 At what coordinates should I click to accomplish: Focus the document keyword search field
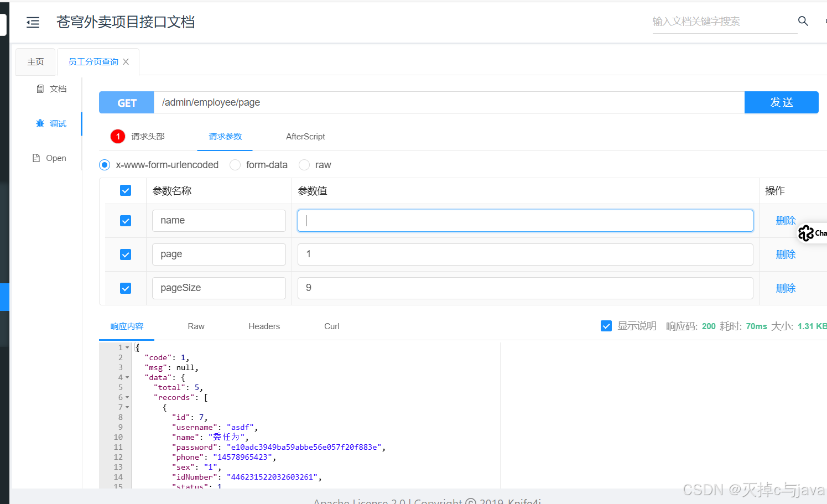(725, 22)
